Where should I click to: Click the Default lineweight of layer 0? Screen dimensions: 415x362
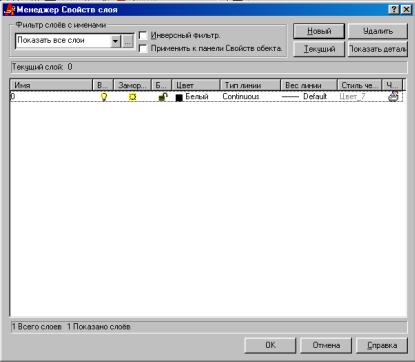pyautogui.click(x=315, y=97)
